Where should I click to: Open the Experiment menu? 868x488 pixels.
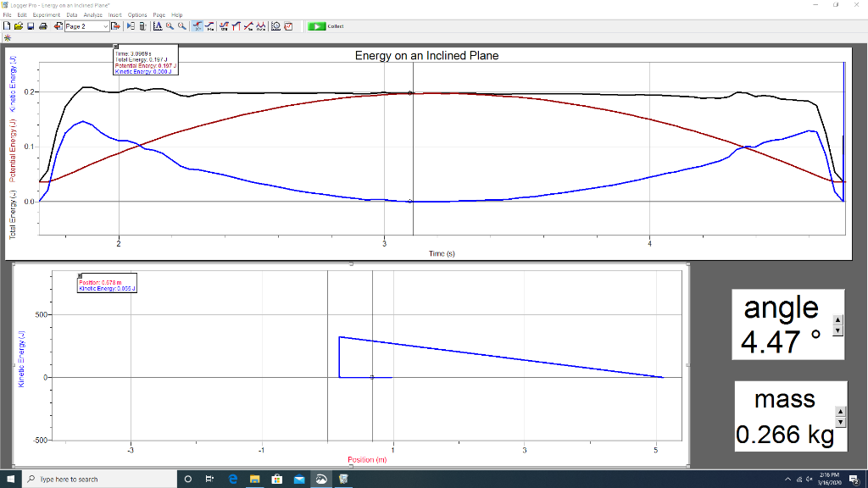48,14
